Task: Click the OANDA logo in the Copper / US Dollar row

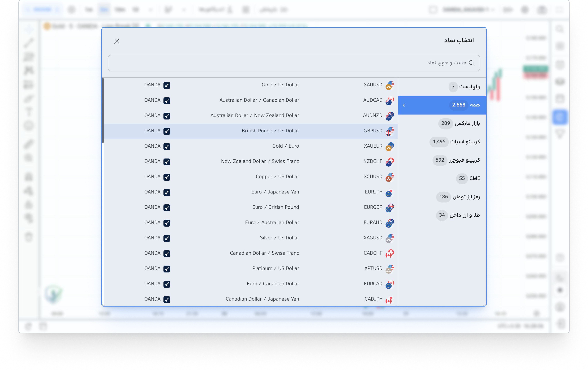Action: [167, 177]
